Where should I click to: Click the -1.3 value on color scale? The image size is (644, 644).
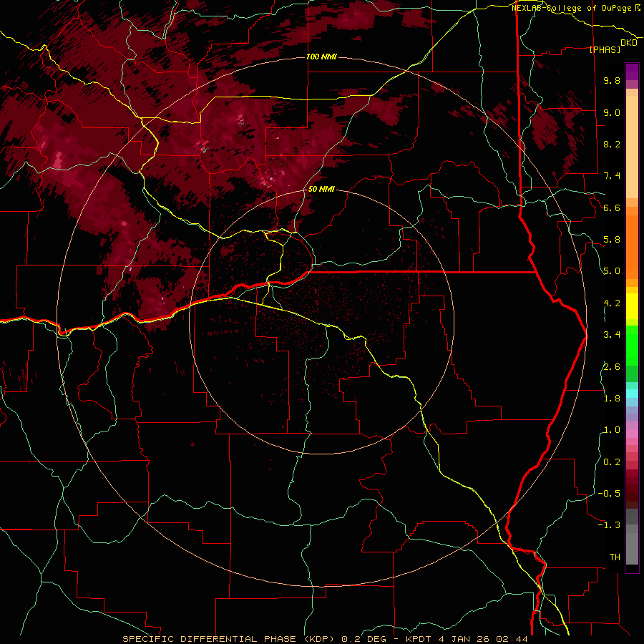pos(609,525)
